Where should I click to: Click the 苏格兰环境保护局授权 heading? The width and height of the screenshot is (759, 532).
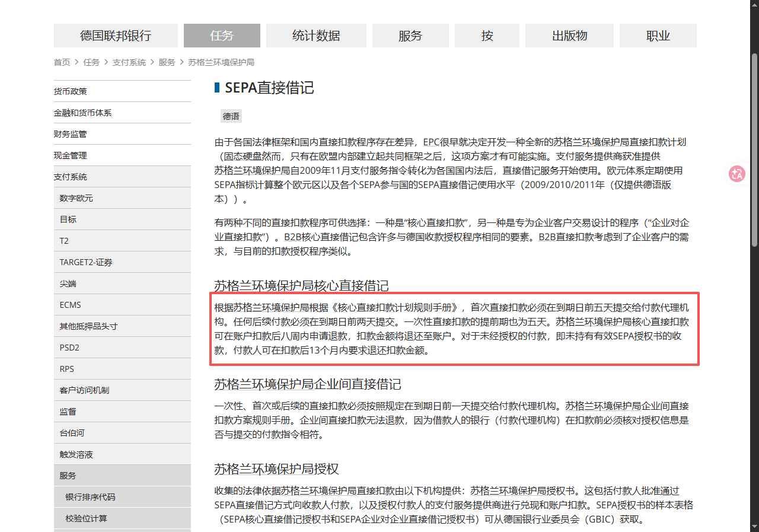point(276,469)
